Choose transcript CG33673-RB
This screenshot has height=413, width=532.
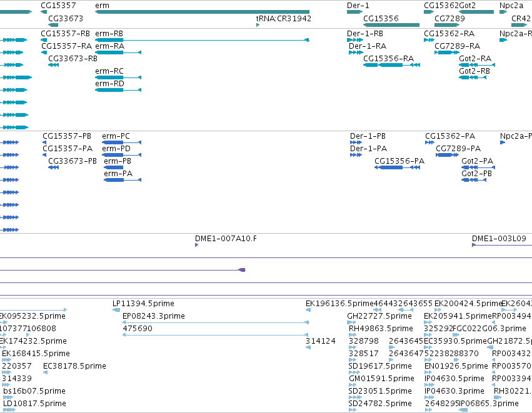[73, 59]
